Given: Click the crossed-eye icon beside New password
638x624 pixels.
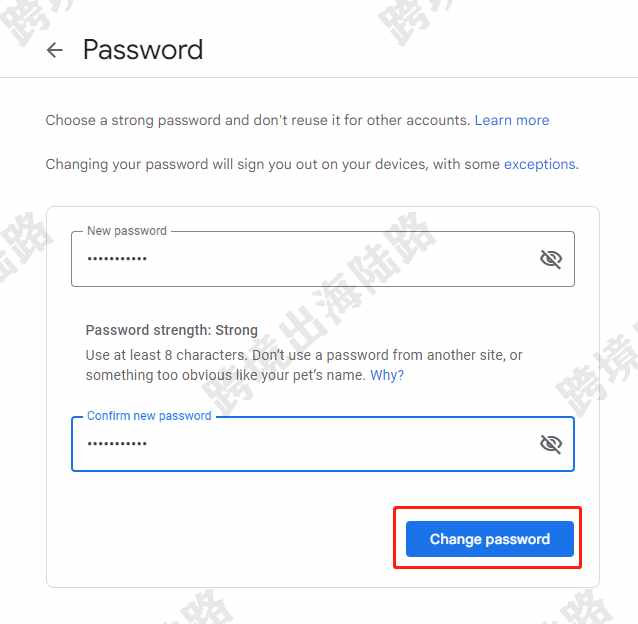Looking at the screenshot, I should (x=551, y=259).
